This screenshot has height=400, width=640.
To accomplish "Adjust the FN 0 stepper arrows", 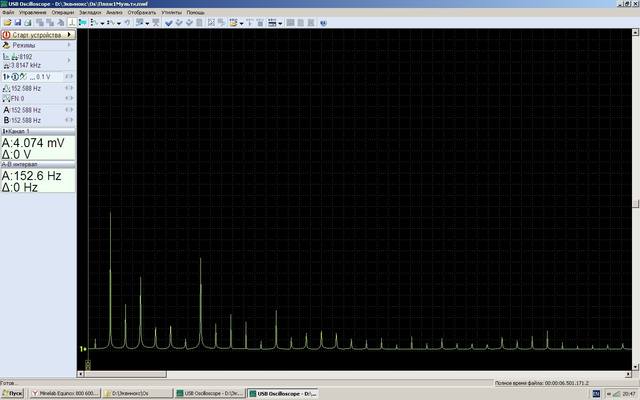I will click(69, 98).
